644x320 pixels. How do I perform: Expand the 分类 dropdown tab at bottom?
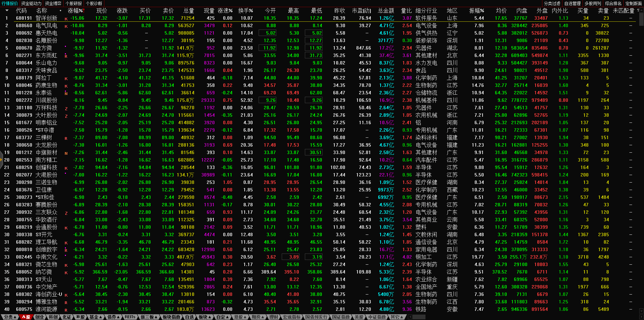pyautogui.click(x=10, y=317)
